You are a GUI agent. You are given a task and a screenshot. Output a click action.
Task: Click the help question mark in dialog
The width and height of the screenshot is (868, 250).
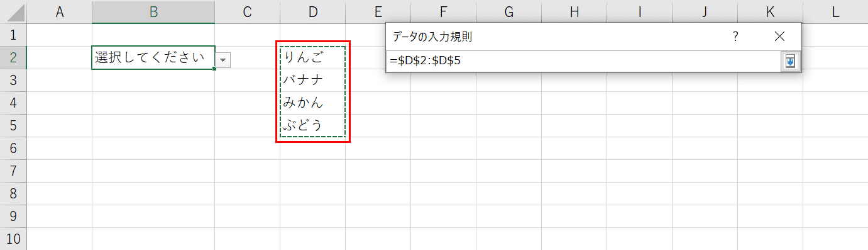[735, 37]
